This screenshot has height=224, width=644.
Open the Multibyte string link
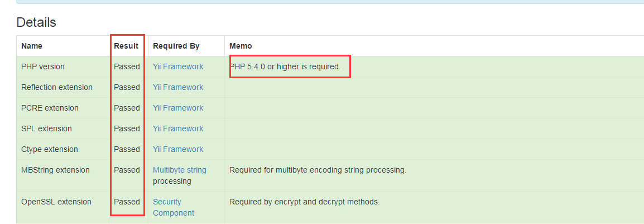point(179,170)
